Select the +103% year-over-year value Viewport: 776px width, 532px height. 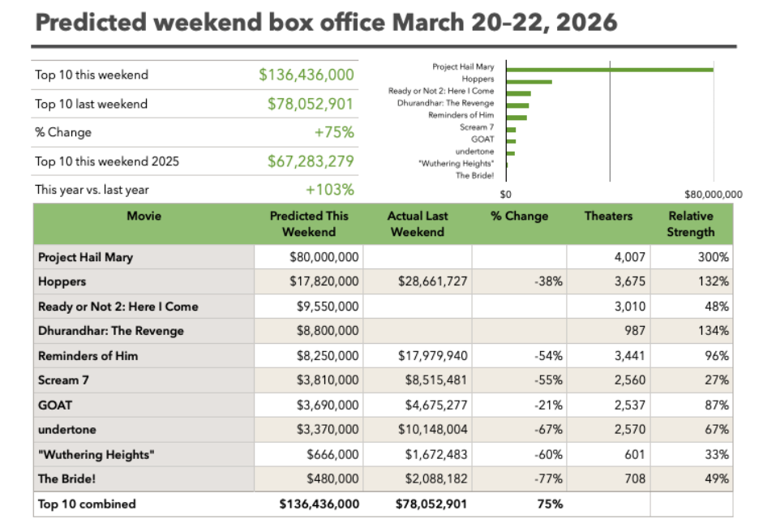coord(330,190)
